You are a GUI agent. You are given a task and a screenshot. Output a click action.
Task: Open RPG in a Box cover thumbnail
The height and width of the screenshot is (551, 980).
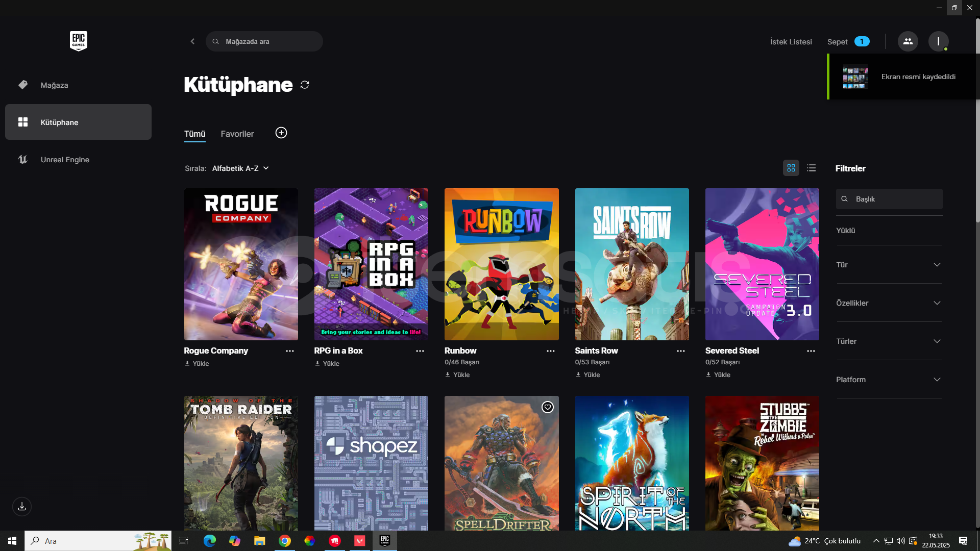click(371, 264)
